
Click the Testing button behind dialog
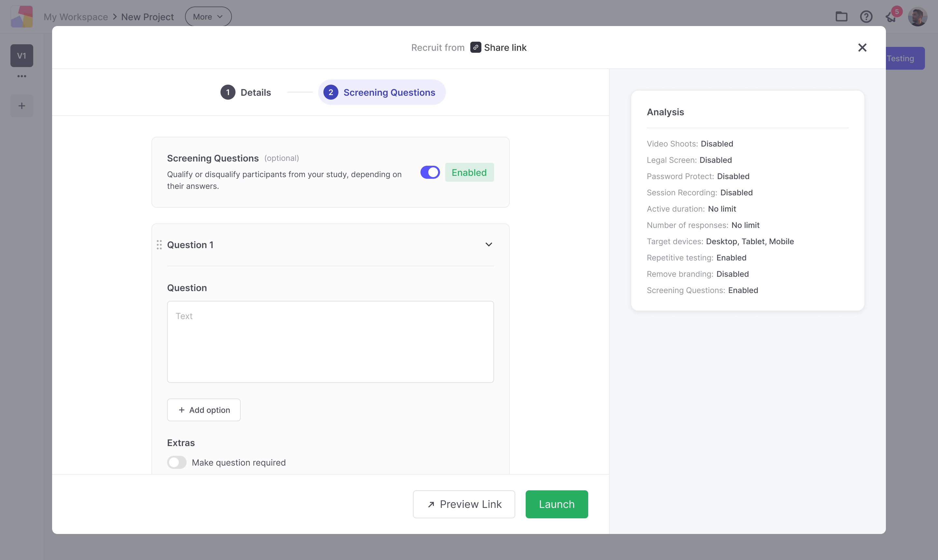point(905,58)
